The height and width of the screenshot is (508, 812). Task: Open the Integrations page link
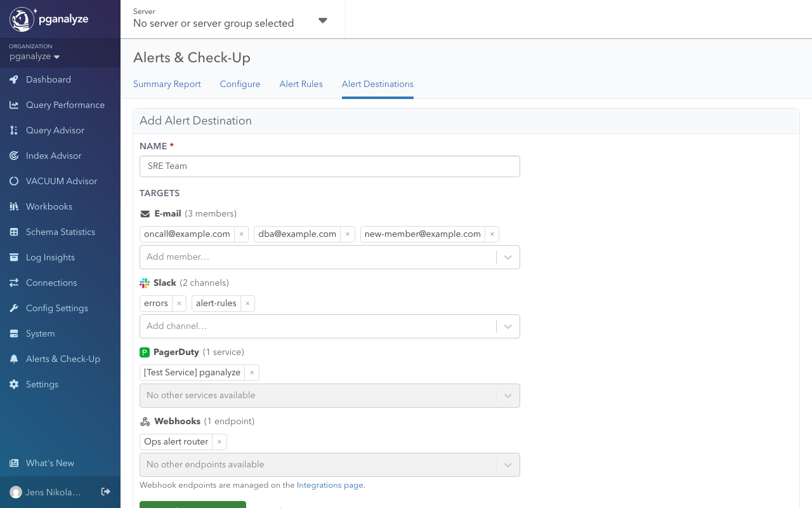330,485
